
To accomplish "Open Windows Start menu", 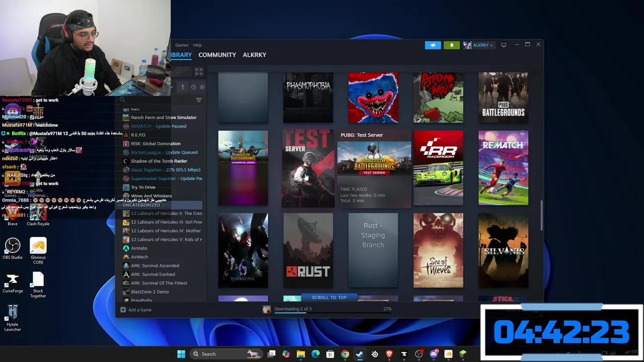I will pyautogui.click(x=181, y=354).
